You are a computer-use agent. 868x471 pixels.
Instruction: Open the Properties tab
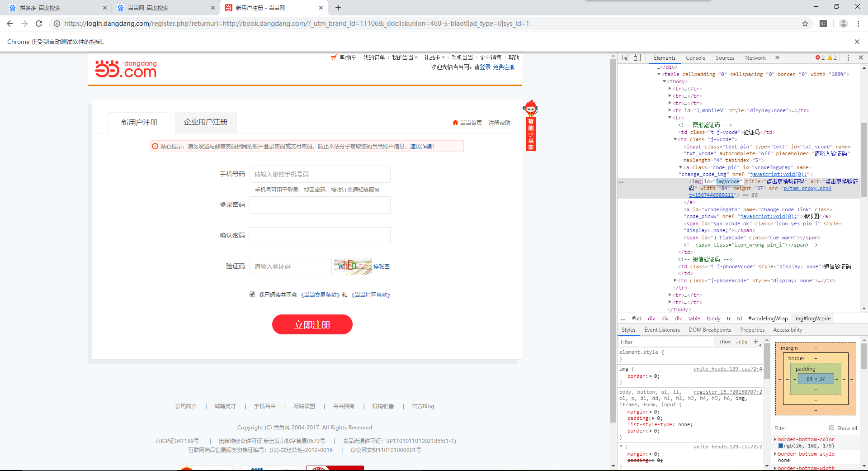point(752,330)
